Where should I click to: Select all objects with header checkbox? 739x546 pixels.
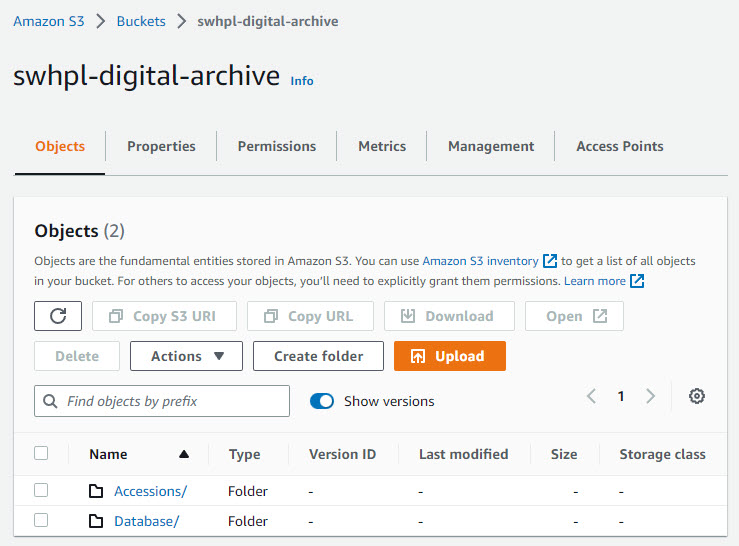(x=41, y=453)
